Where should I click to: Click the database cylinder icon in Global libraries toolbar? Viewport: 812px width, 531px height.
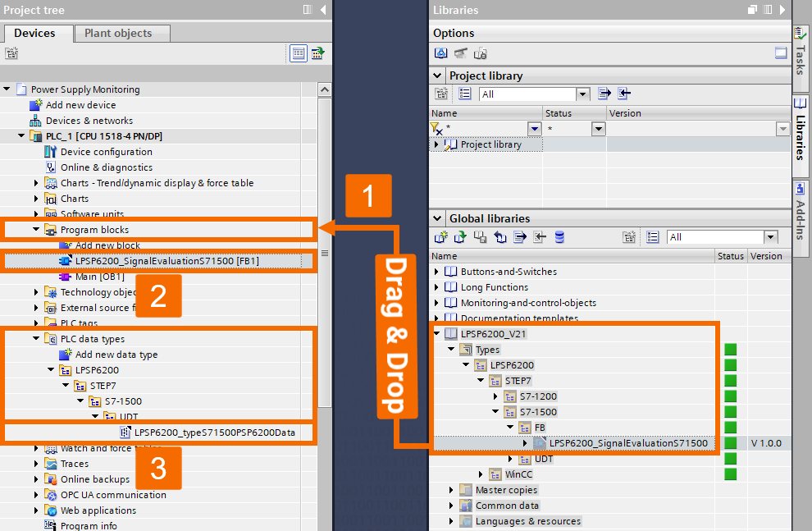pyautogui.click(x=559, y=237)
